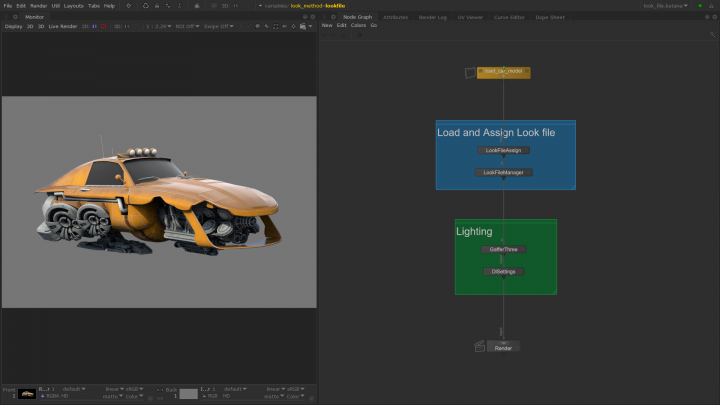Toggle Live Render in the Monitor
Image resolution: width=720 pixels, height=405 pixels.
[62, 27]
